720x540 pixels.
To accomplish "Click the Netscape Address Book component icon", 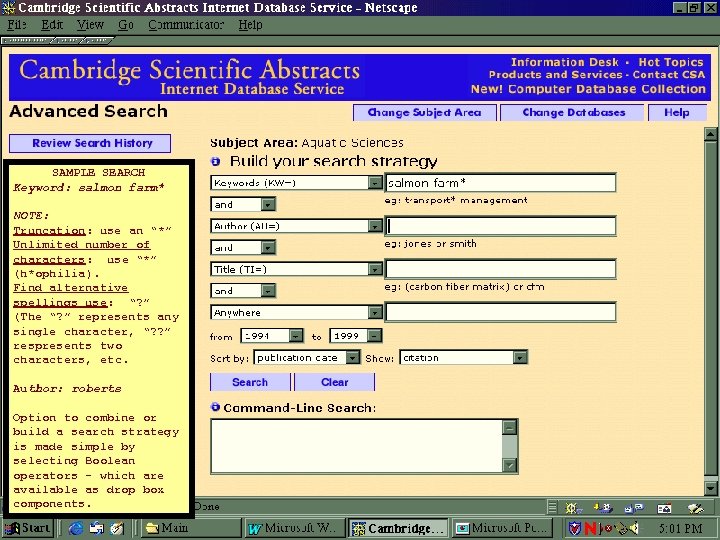I will click(x=664, y=508).
